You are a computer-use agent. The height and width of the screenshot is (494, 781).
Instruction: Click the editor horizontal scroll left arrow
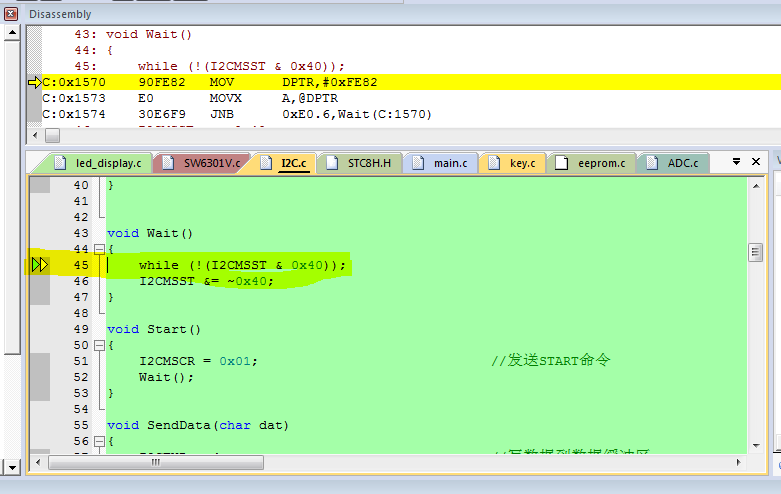[x=38, y=463]
